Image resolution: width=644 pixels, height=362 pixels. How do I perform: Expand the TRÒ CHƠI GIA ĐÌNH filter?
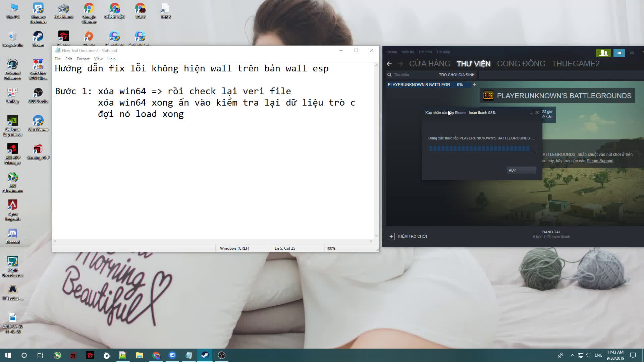(x=457, y=75)
